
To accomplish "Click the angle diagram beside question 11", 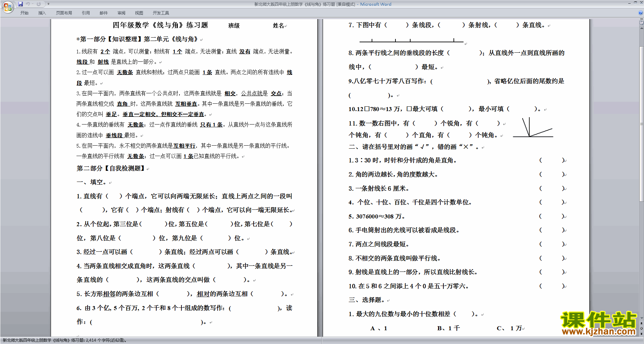I will tap(533, 128).
